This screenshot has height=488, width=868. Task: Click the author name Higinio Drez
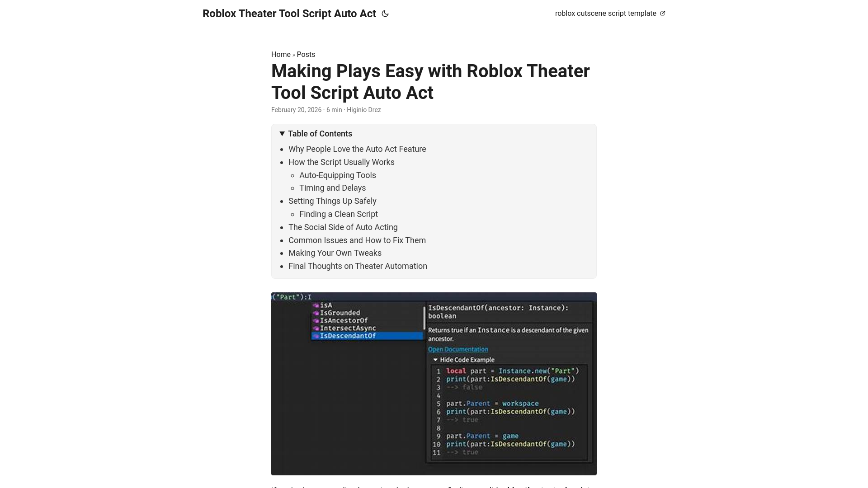click(363, 110)
